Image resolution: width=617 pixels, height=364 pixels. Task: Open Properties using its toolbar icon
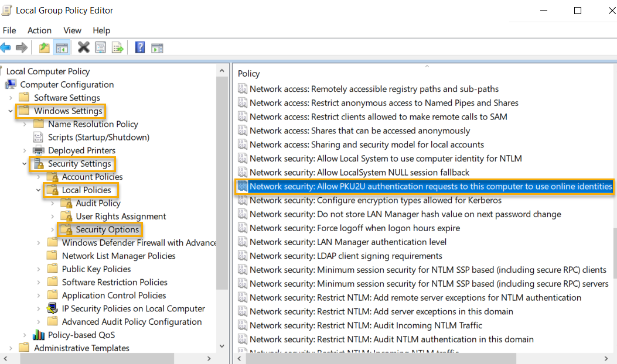click(x=100, y=47)
